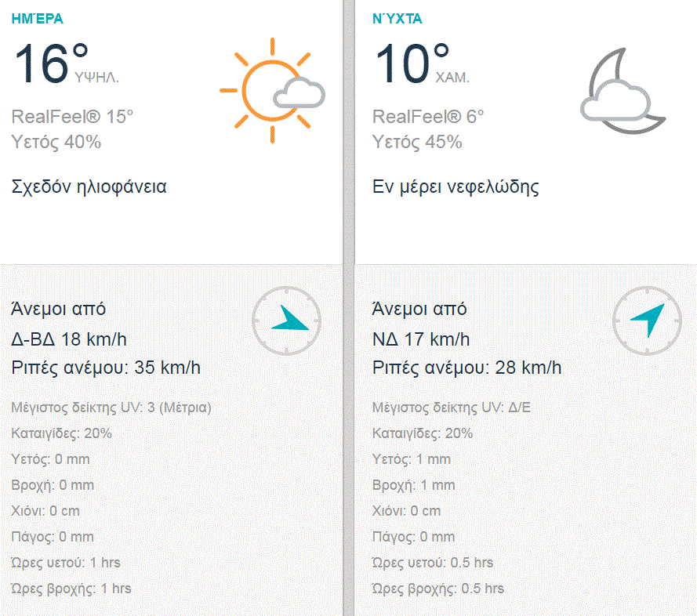Click the sun with cloud weather icon
The image size is (697, 616).
click(272, 89)
